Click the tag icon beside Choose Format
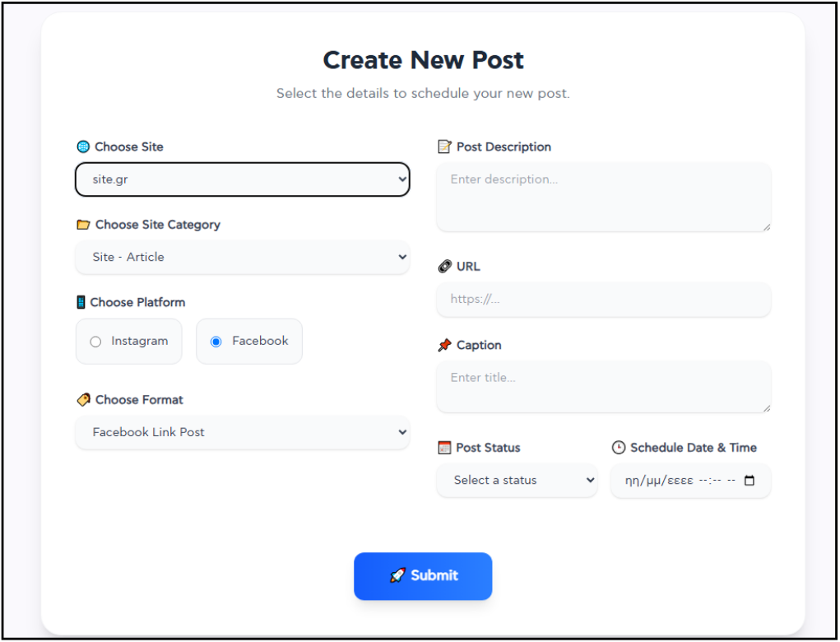840x642 pixels. pos(82,400)
